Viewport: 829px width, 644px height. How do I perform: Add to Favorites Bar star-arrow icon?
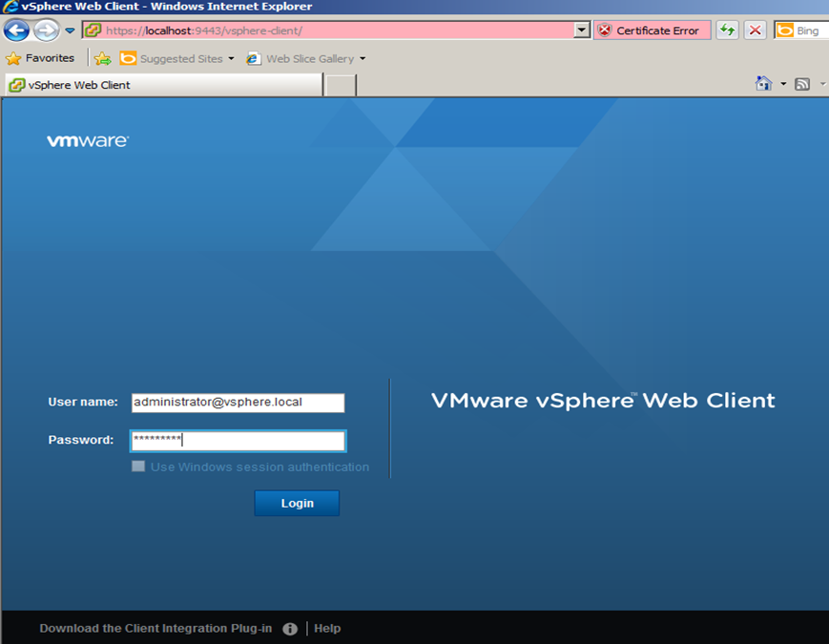(103, 59)
